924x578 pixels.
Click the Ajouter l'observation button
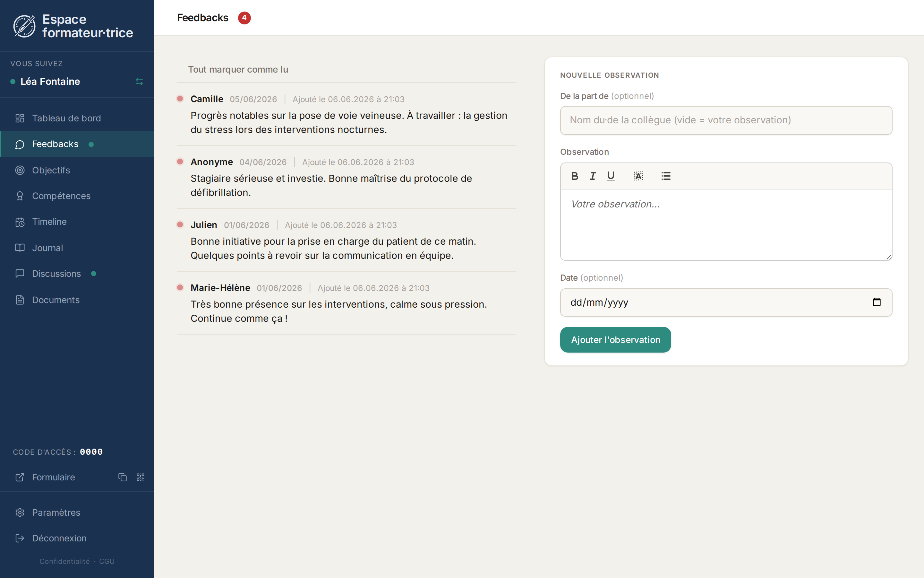click(x=615, y=339)
